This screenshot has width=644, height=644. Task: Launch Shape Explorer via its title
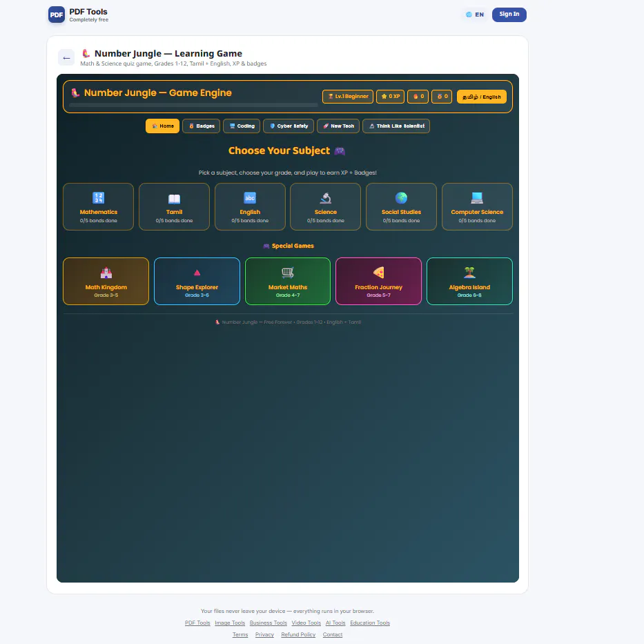click(197, 287)
